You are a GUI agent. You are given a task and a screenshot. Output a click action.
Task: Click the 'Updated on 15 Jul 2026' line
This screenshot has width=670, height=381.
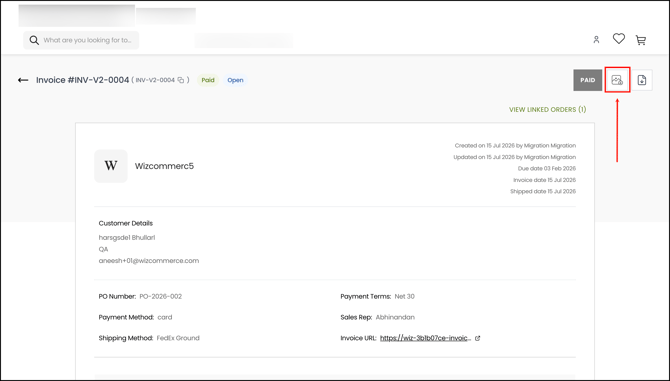(x=514, y=157)
